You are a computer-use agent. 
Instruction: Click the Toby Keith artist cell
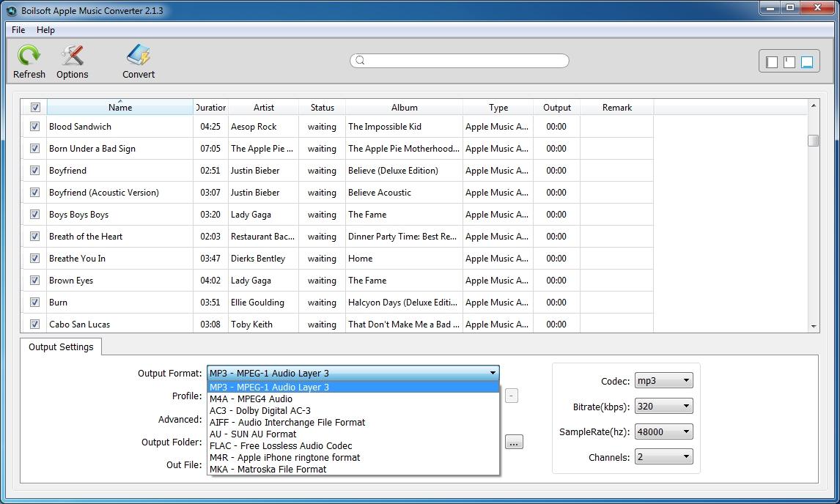click(264, 324)
